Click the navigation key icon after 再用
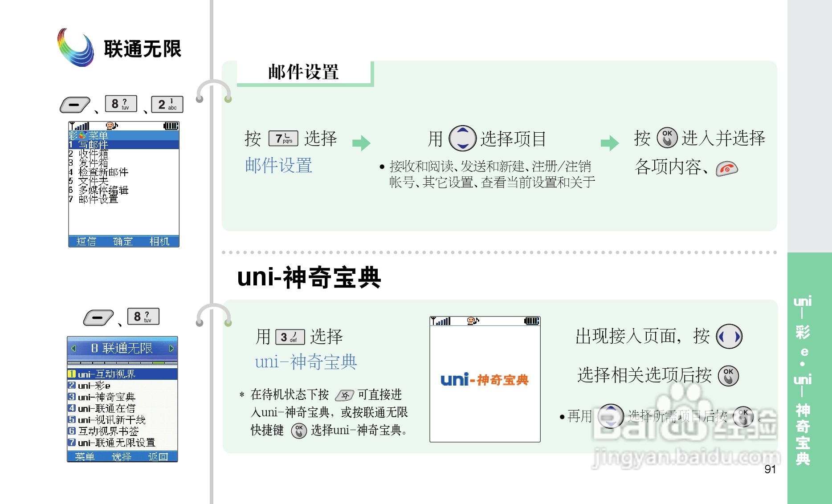 pyautogui.click(x=611, y=416)
